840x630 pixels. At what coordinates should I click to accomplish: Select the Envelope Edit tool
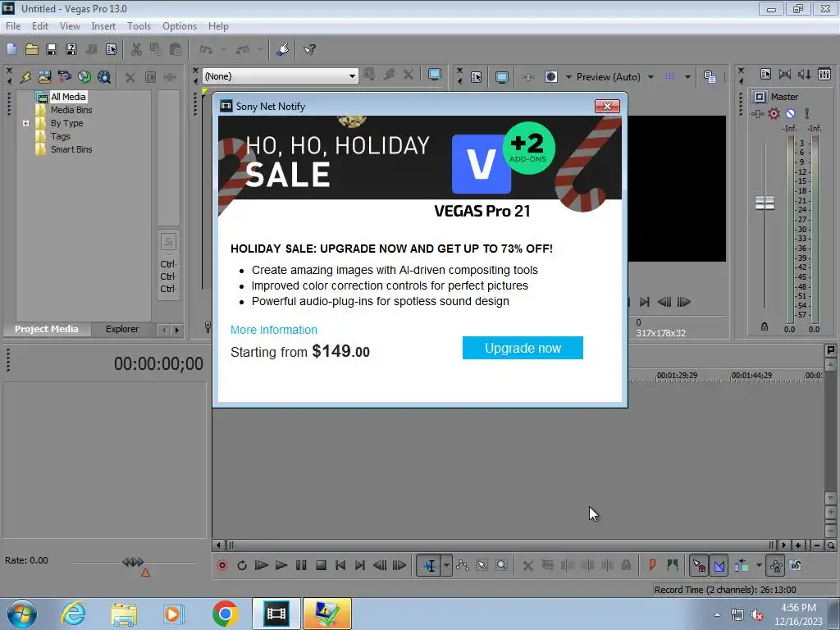(x=463, y=565)
